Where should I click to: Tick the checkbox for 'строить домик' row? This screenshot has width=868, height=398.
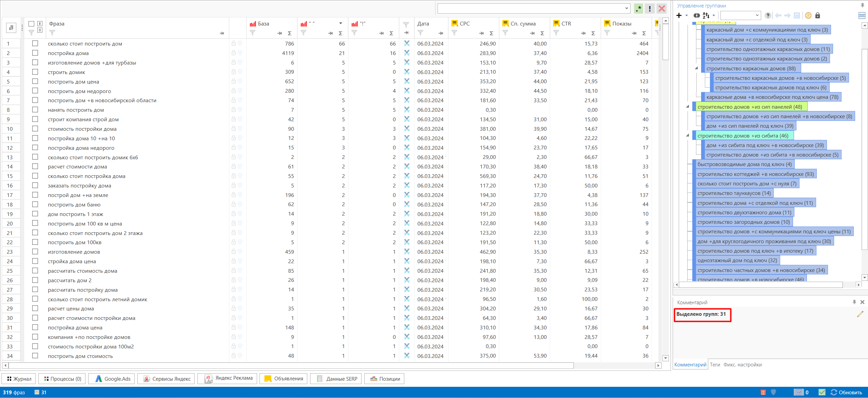coord(35,72)
